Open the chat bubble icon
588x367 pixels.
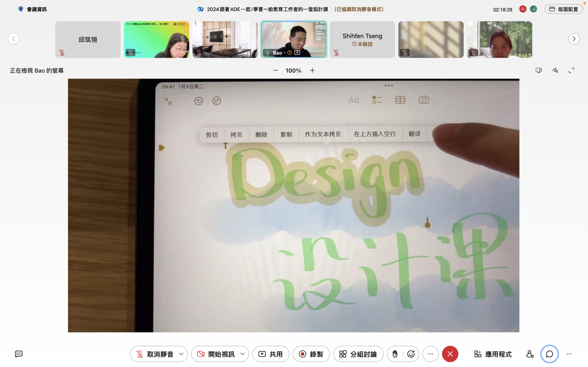click(549, 354)
